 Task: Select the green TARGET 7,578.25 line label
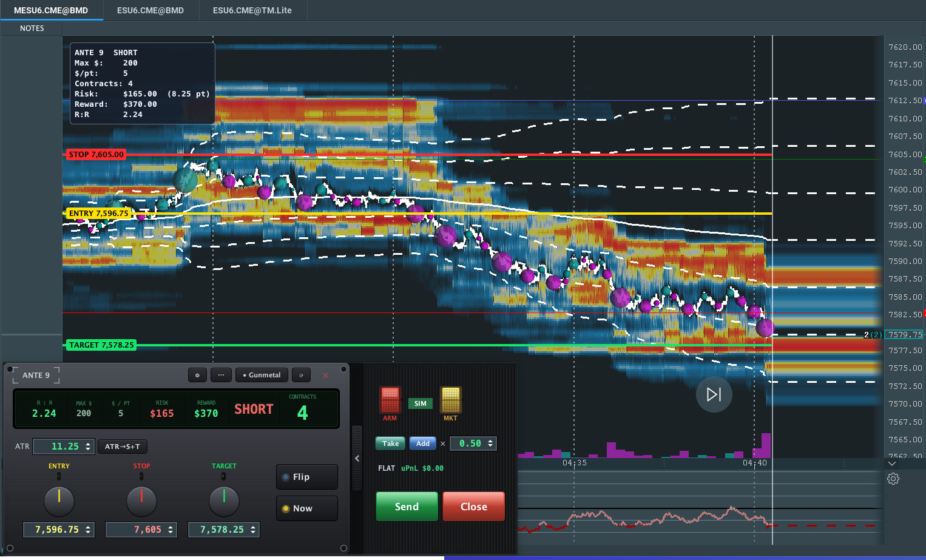coord(101,345)
